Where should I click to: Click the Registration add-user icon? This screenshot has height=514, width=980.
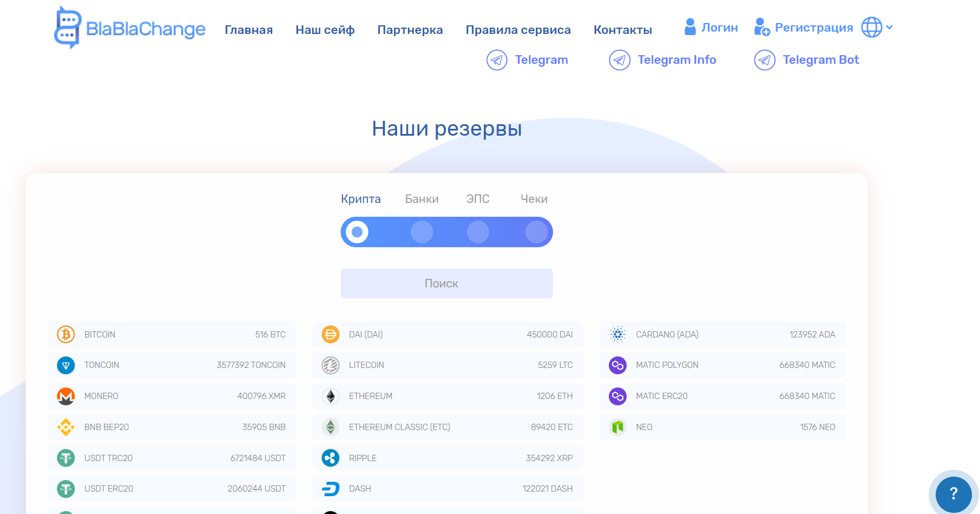[x=762, y=27]
